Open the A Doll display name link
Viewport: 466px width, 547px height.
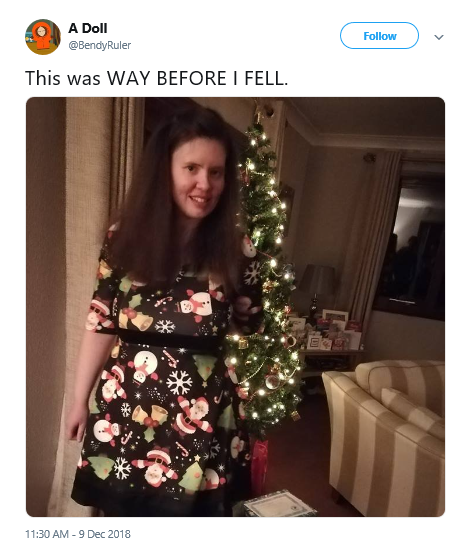pos(88,28)
